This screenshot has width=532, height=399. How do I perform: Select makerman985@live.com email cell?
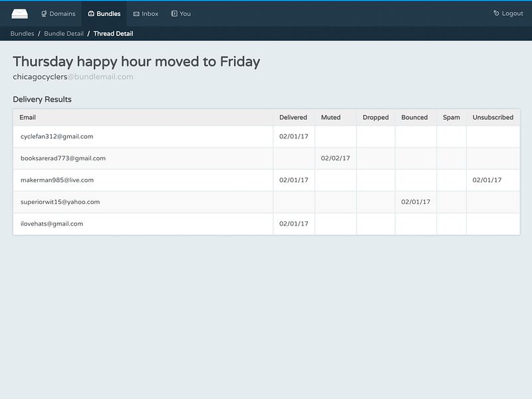point(143,180)
